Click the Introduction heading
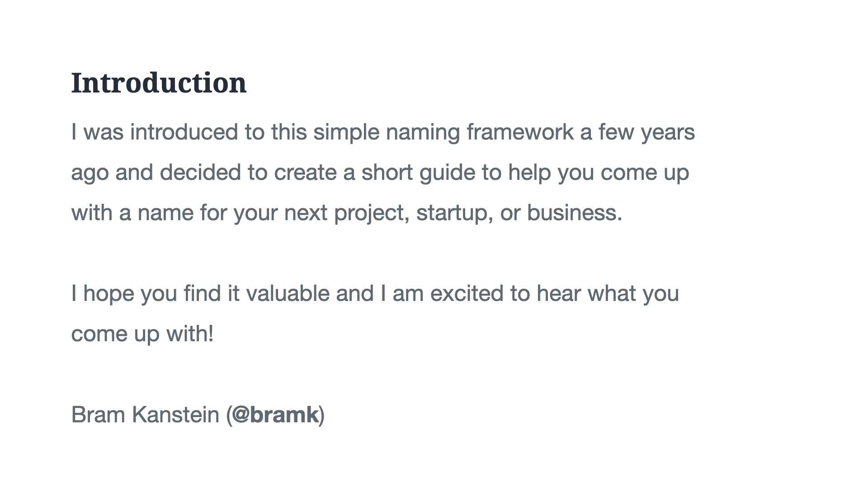868x488 pixels. tap(159, 83)
